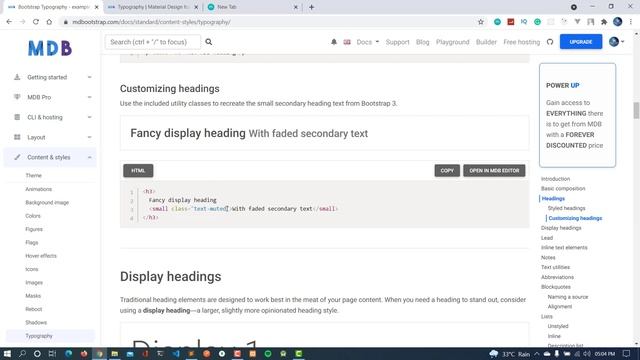The image size is (640, 360).
Task: Bookmark this page with the star icon
Action: [481, 22]
